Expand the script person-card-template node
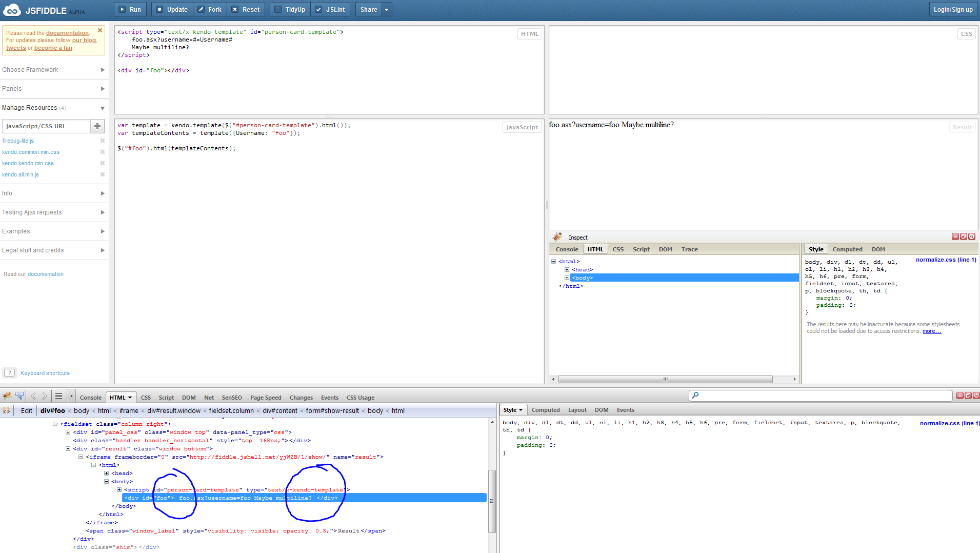The height and width of the screenshot is (553, 980). coord(119,490)
